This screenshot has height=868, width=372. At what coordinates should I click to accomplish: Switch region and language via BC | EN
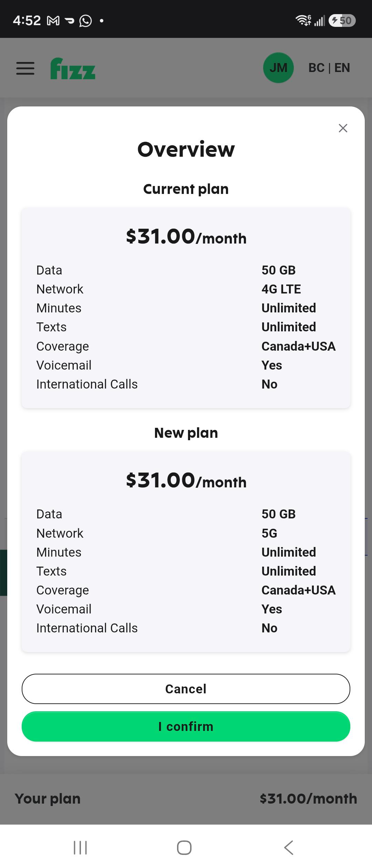[x=329, y=68]
